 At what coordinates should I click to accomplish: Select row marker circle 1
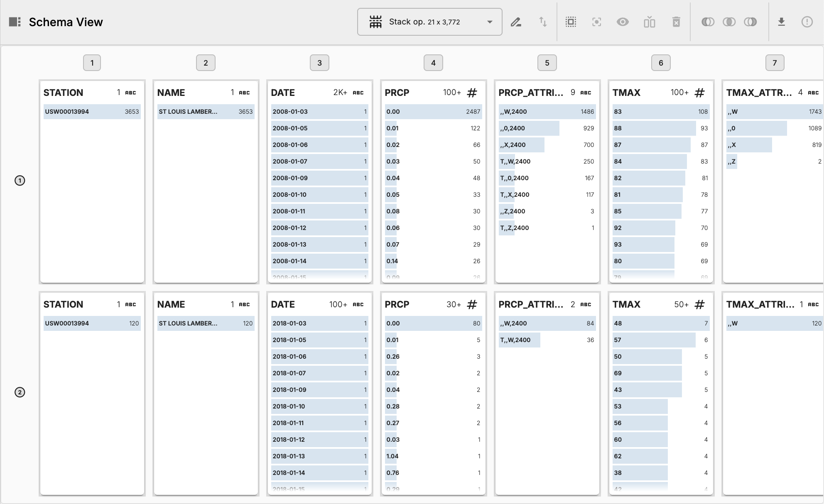point(20,181)
